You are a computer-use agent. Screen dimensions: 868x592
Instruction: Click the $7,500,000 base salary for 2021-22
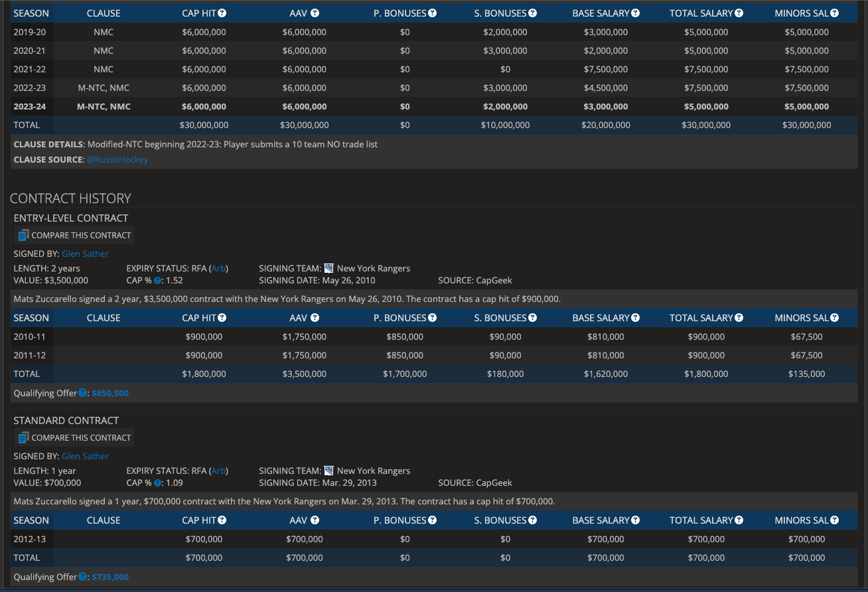coord(606,69)
